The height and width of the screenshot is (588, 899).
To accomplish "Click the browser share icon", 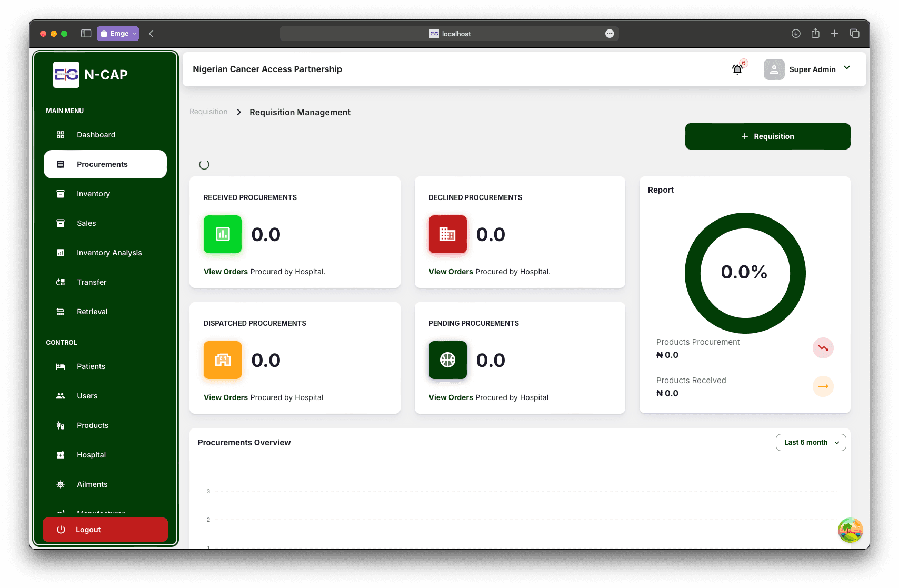I will click(x=815, y=34).
